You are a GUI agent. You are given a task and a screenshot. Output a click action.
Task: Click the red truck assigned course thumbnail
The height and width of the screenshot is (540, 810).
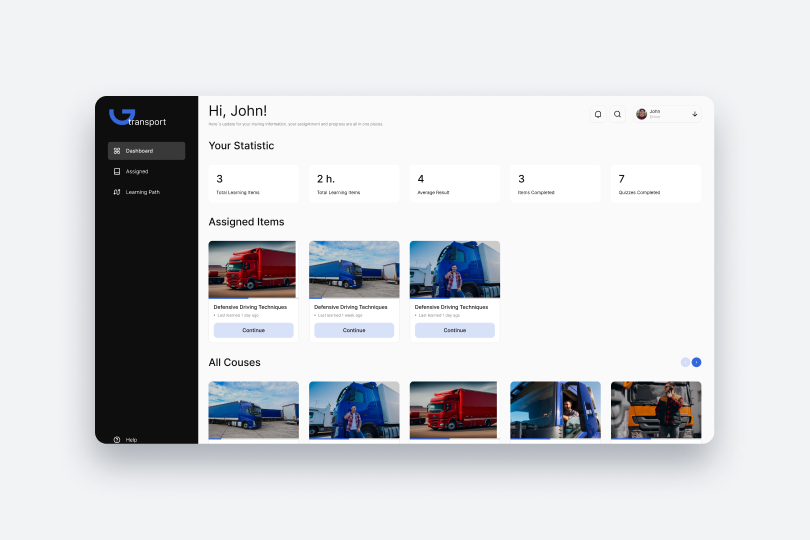[252, 269]
